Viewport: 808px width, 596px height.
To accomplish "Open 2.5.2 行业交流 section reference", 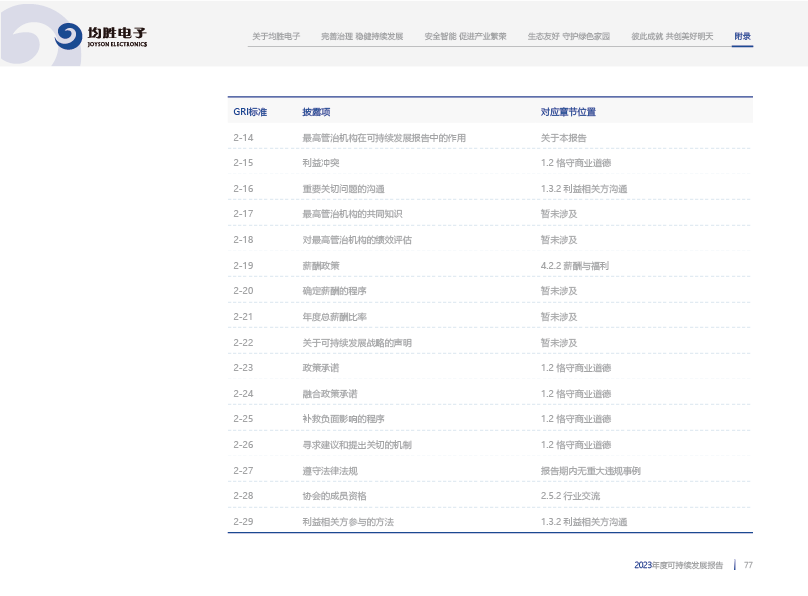I will pos(570,496).
